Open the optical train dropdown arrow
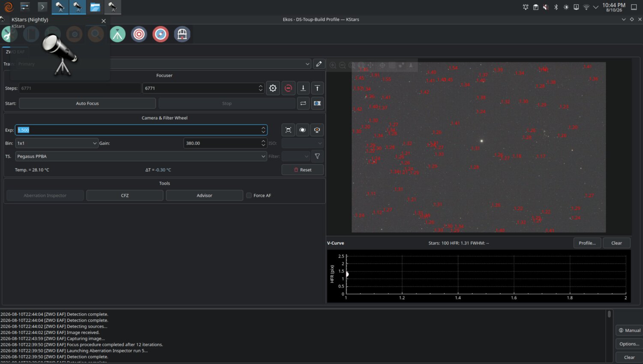 [307, 64]
